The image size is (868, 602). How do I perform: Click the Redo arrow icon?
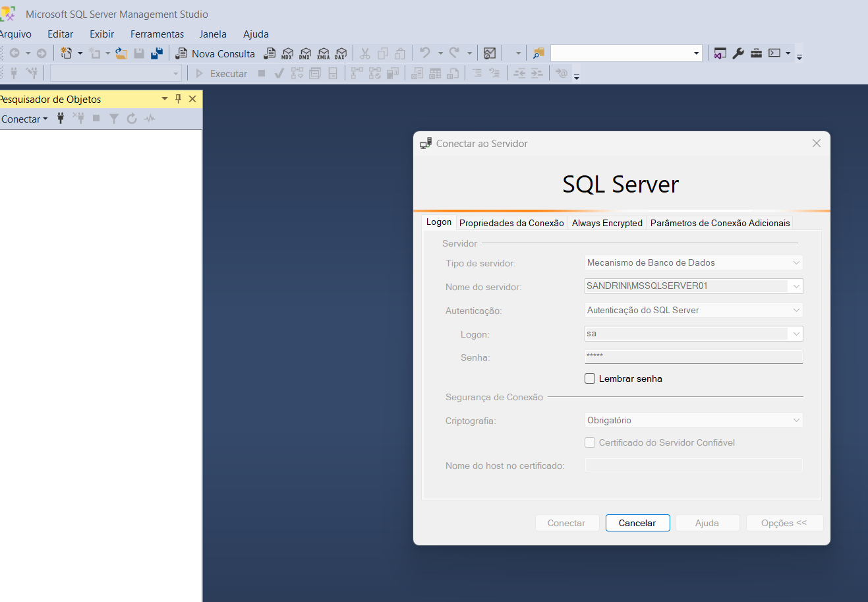(x=454, y=53)
